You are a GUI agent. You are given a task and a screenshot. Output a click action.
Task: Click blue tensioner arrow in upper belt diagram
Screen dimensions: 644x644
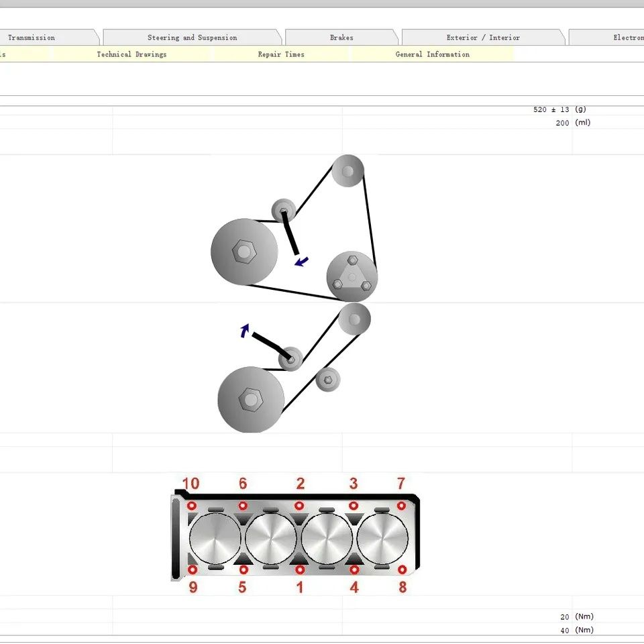(x=302, y=262)
